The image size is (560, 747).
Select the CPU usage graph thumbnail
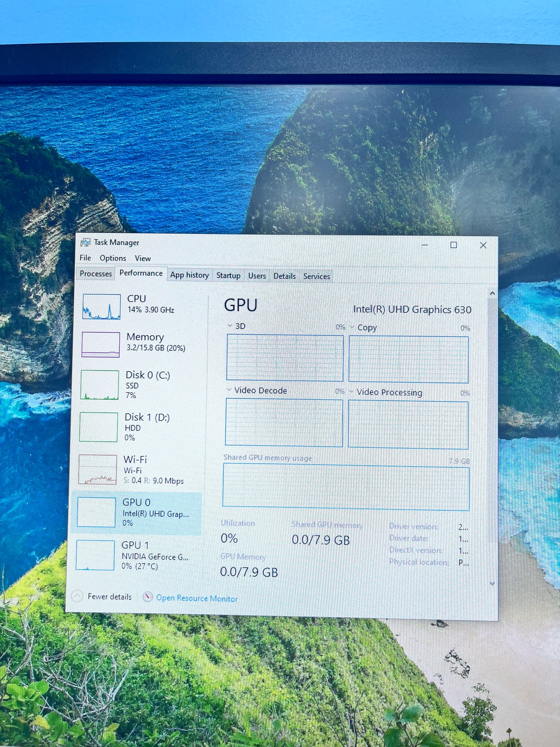point(102,307)
